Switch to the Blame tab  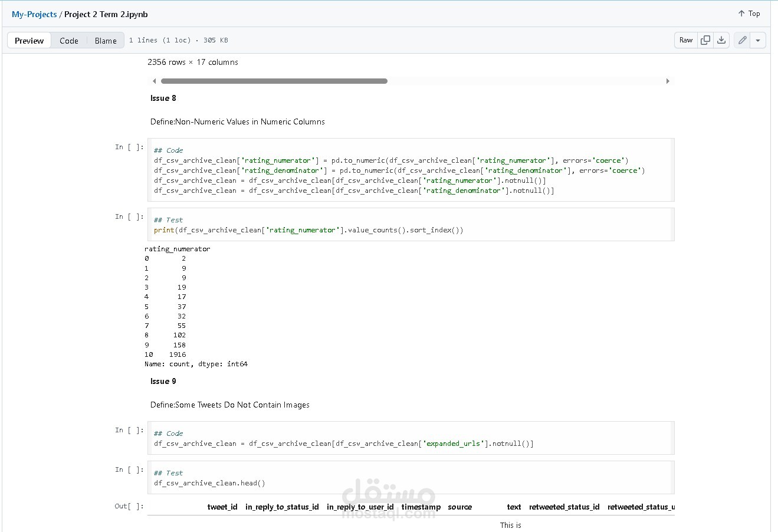click(x=106, y=41)
